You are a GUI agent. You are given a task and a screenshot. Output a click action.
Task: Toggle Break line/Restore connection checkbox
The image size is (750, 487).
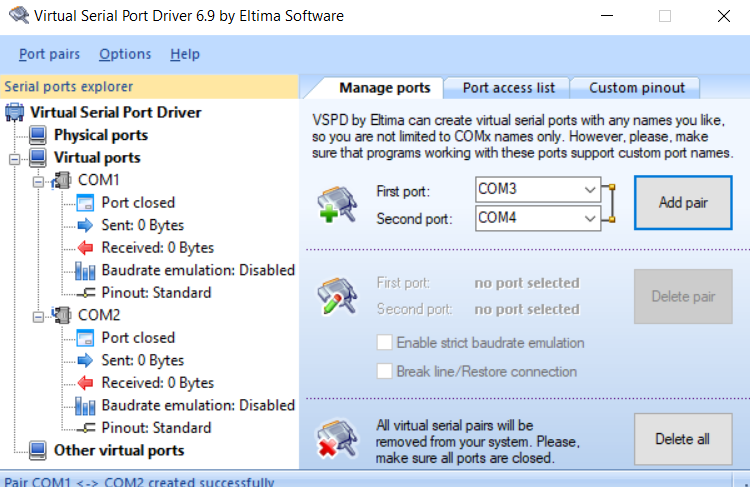click(x=385, y=371)
